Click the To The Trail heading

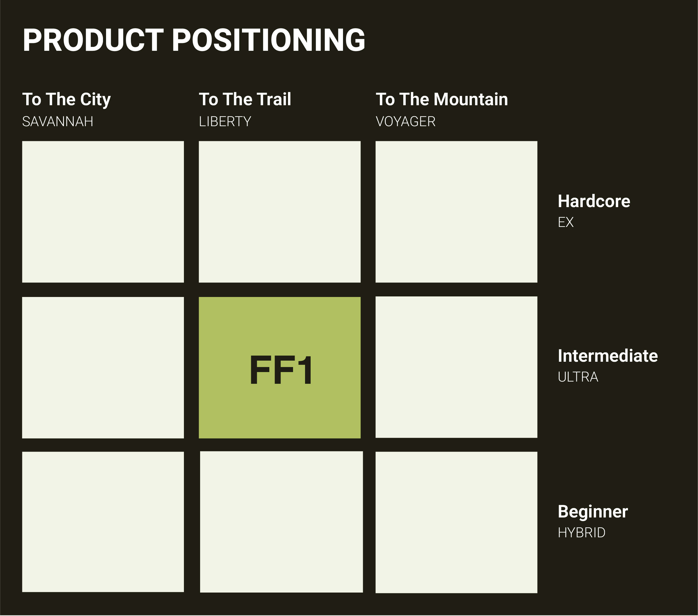245,99
